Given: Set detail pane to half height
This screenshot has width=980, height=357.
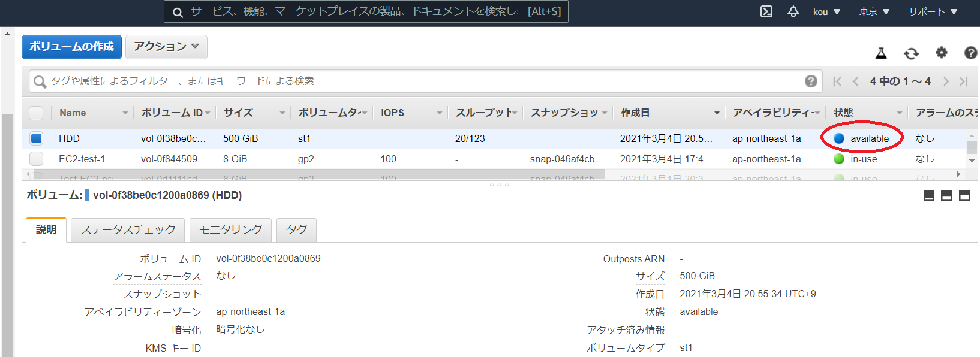Looking at the screenshot, I should [947, 196].
